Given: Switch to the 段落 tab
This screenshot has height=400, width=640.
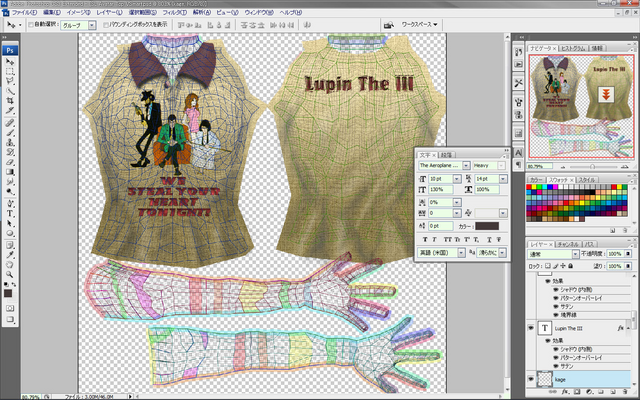Looking at the screenshot, I should click(x=446, y=155).
